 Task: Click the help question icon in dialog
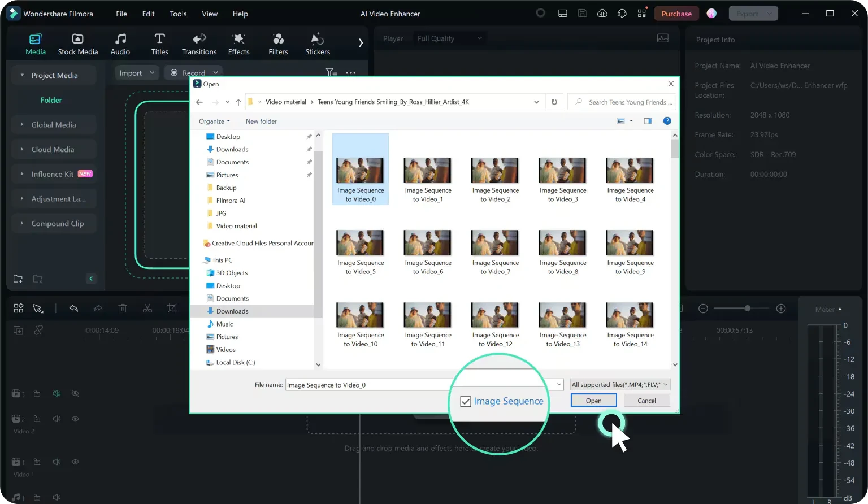pyautogui.click(x=667, y=121)
